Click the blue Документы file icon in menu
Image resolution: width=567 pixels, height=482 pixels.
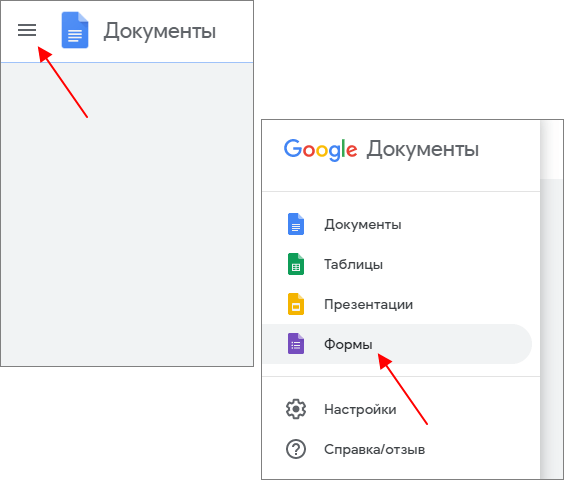tap(296, 224)
